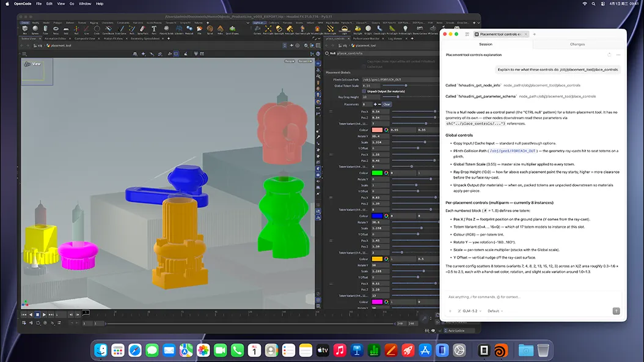Open the GLM-5.2 model dropdown

coord(469,311)
